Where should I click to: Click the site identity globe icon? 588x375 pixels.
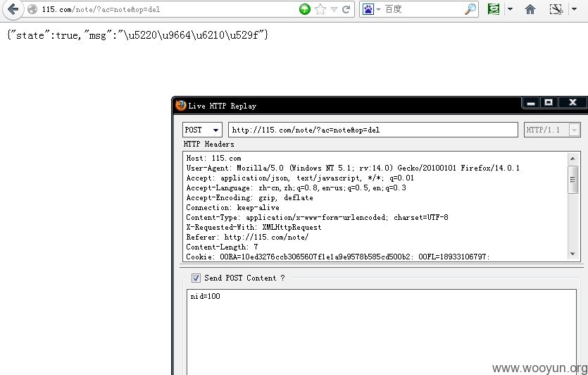(32, 9)
